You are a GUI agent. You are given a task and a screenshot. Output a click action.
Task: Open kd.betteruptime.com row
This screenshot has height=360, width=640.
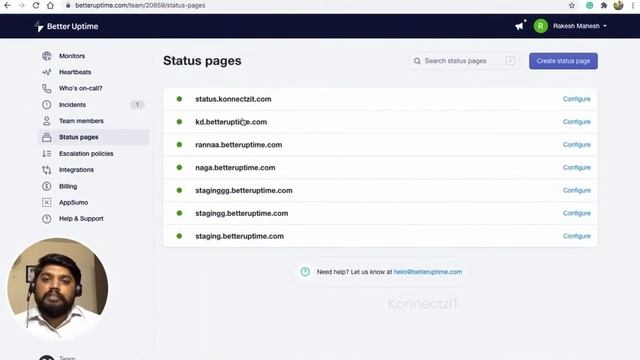[x=380, y=122]
